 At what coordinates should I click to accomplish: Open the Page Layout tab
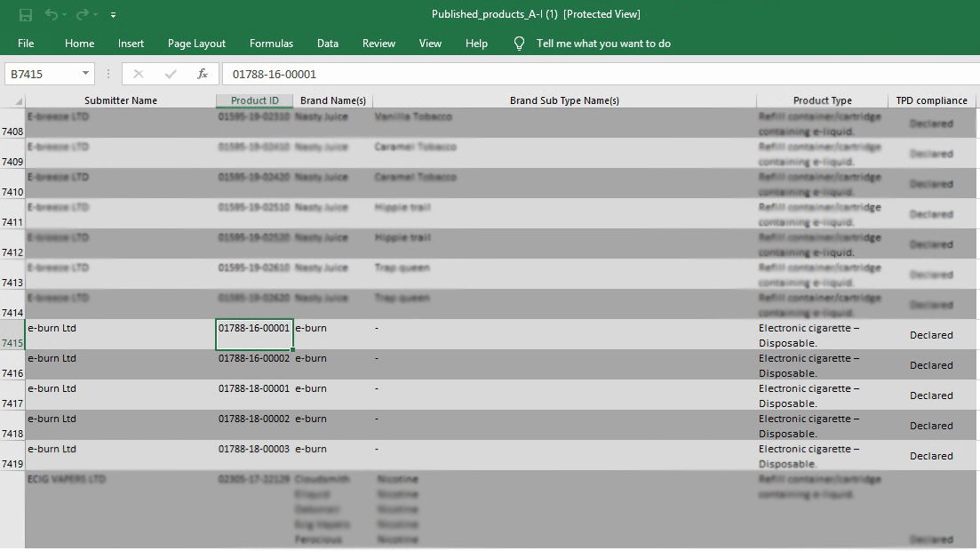(196, 44)
